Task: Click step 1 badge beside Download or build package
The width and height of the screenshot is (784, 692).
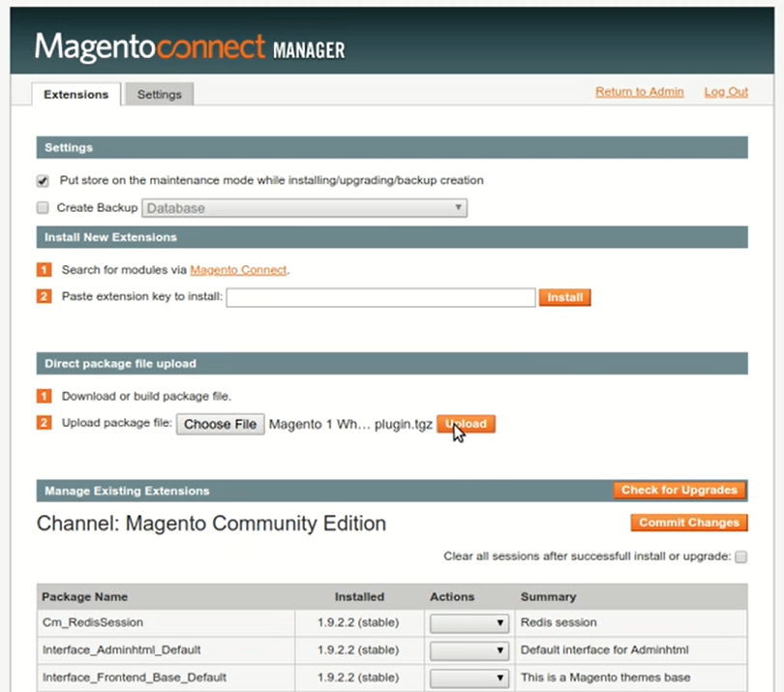Action: [44, 396]
